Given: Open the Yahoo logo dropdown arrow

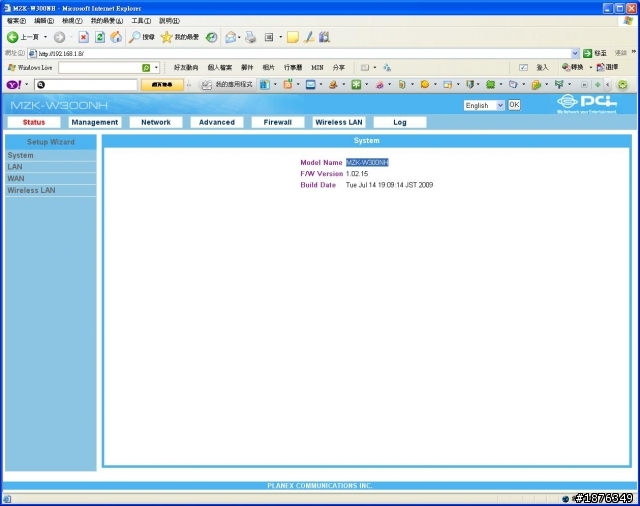Looking at the screenshot, I should coord(27,84).
